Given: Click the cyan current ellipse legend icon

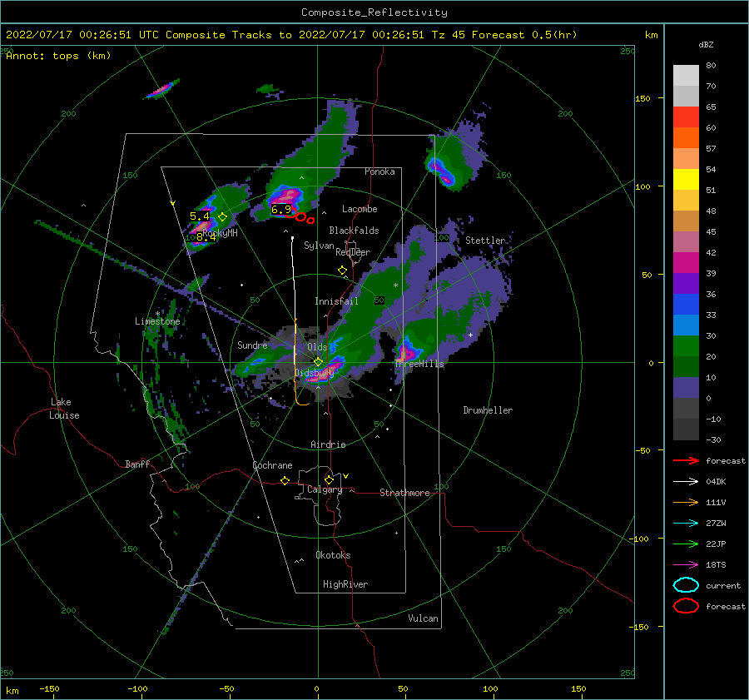Looking at the screenshot, I should (686, 585).
